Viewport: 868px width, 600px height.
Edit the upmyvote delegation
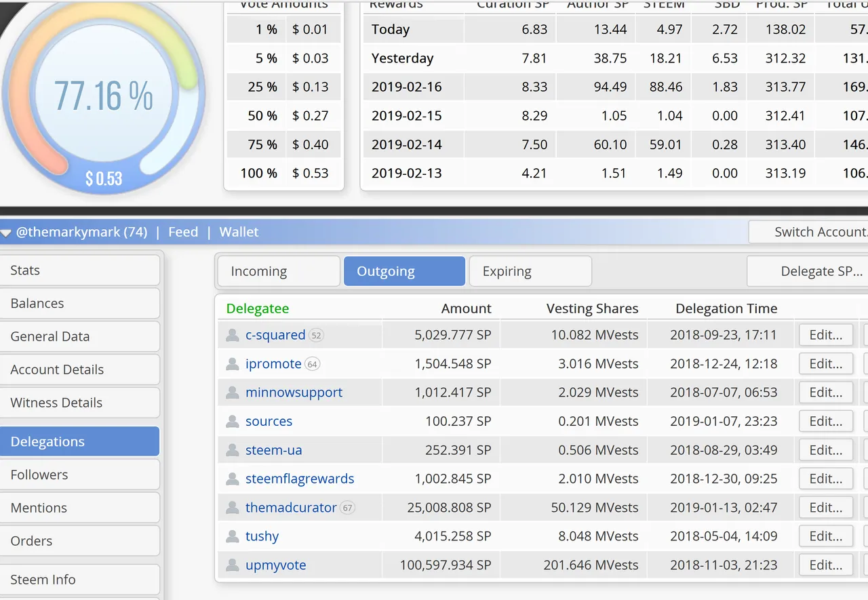(x=826, y=565)
